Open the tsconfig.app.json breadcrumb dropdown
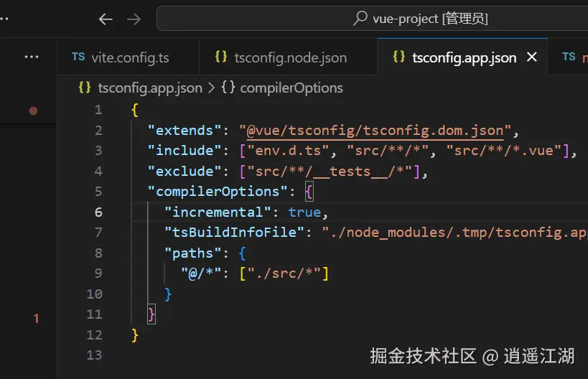The width and height of the screenshot is (588, 379). pos(149,88)
